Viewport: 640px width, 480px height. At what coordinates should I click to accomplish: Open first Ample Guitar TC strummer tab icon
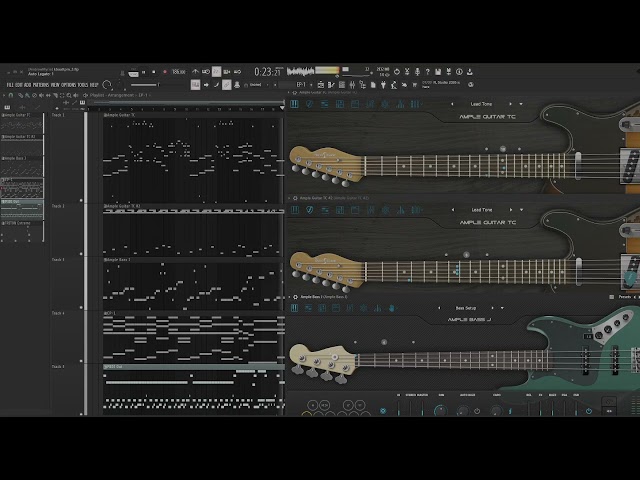[x=309, y=104]
